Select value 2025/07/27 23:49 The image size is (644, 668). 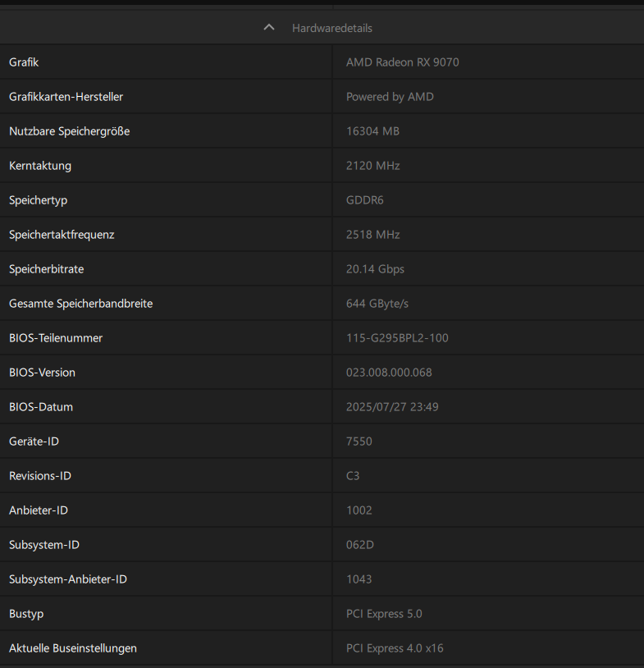coord(392,407)
